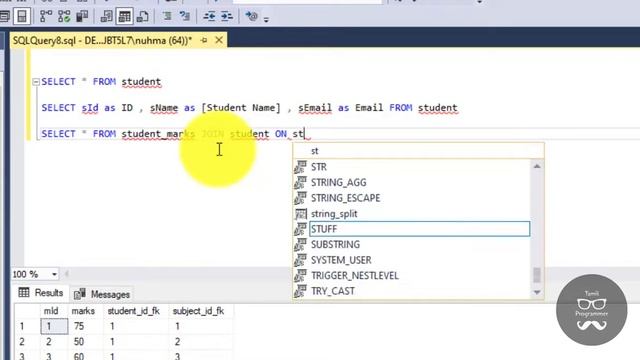This screenshot has width=640, height=360.
Task: Toggle IntelliSense Enabled toolbar button
Action: tap(22, 16)
